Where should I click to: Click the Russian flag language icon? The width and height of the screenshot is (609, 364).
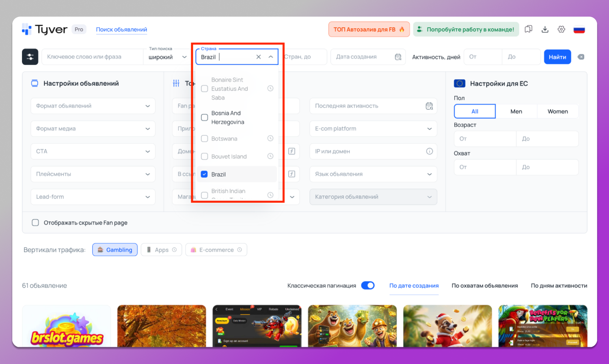click(x=579, y=30)
